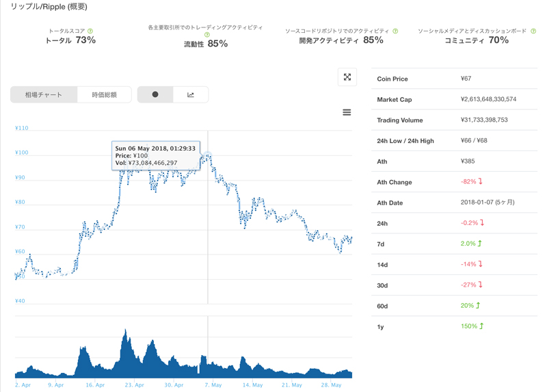The width and height of the screenshot is (547, 392).
Task: Click the Market Cap value ¥2,613,648,330,574
Action: 488,99
